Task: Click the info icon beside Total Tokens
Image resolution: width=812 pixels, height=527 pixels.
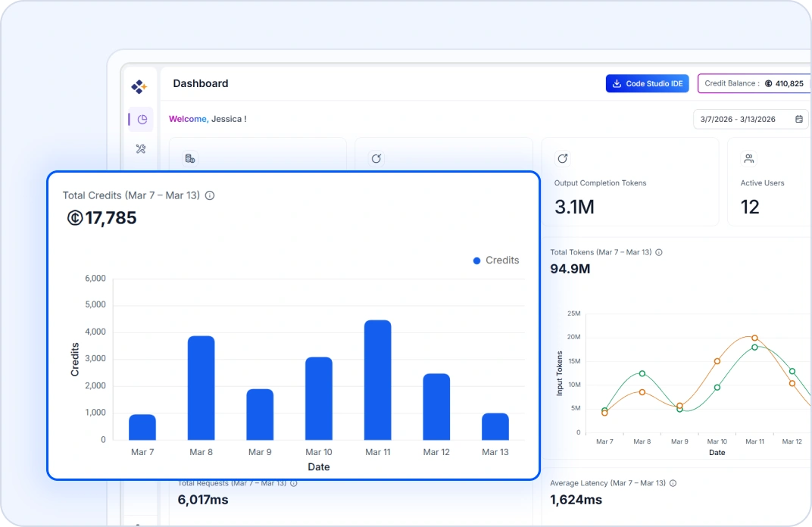Action: pos(657,252)
